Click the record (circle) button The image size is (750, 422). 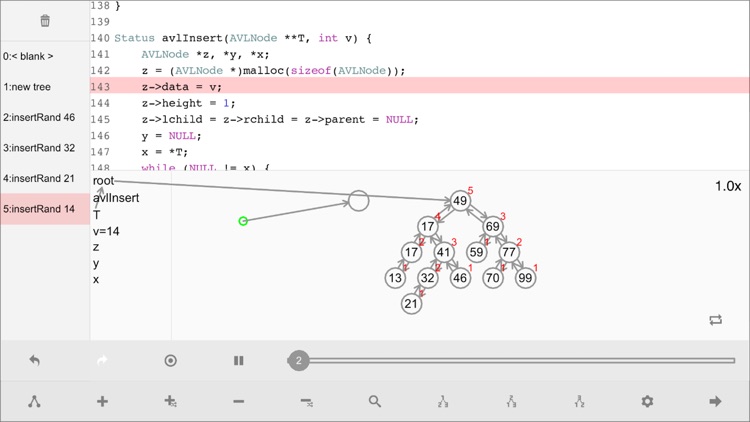point(170,360)
